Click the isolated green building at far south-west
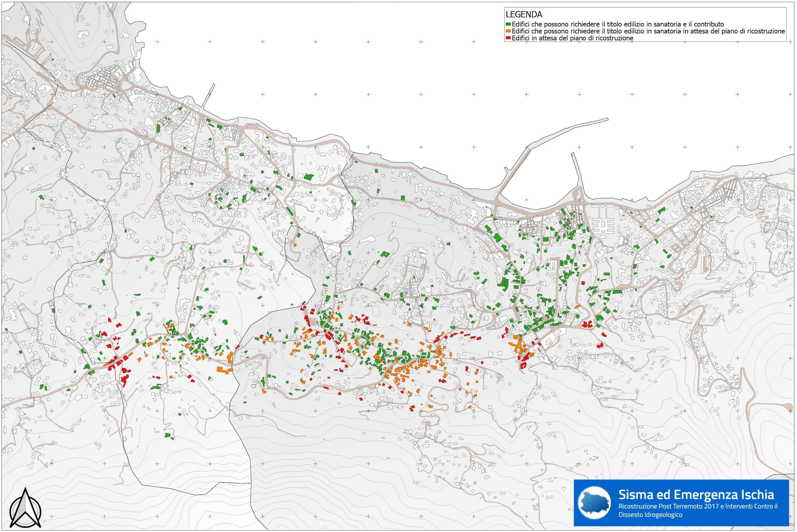797x532 pixels. 168,435
